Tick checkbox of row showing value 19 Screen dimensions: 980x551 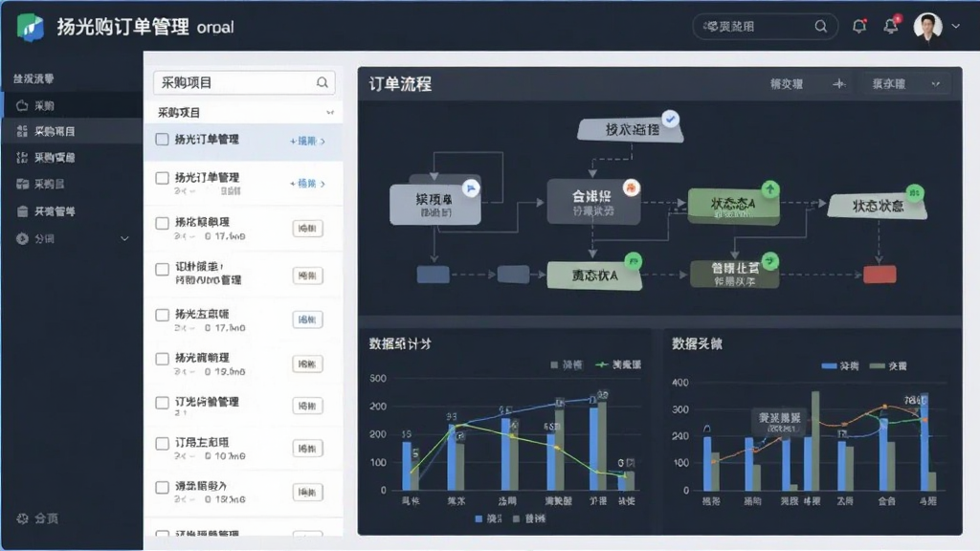tap(162, 359)
